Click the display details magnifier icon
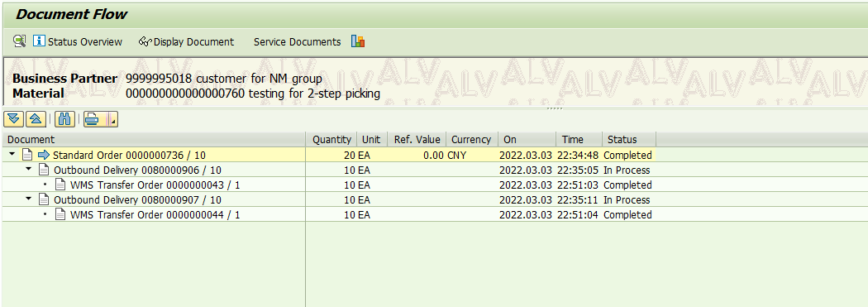The height and width of the screenshot is (307, 868). coord(19,41)
